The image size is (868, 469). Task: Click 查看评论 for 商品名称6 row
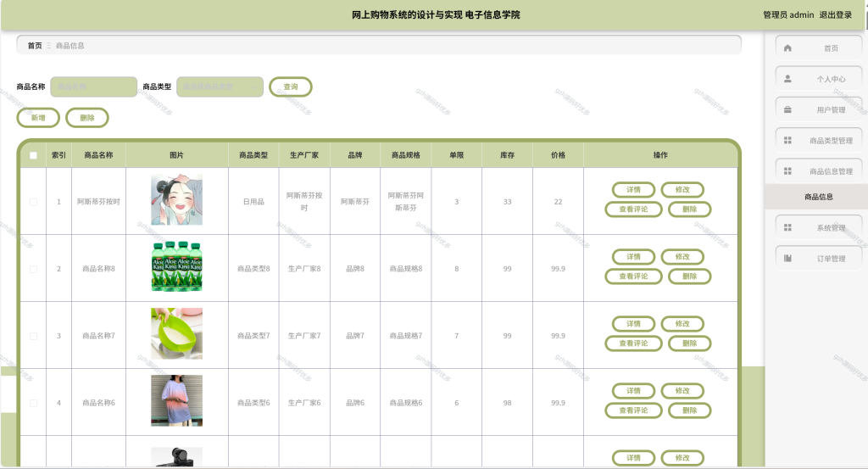coord(633,410)
